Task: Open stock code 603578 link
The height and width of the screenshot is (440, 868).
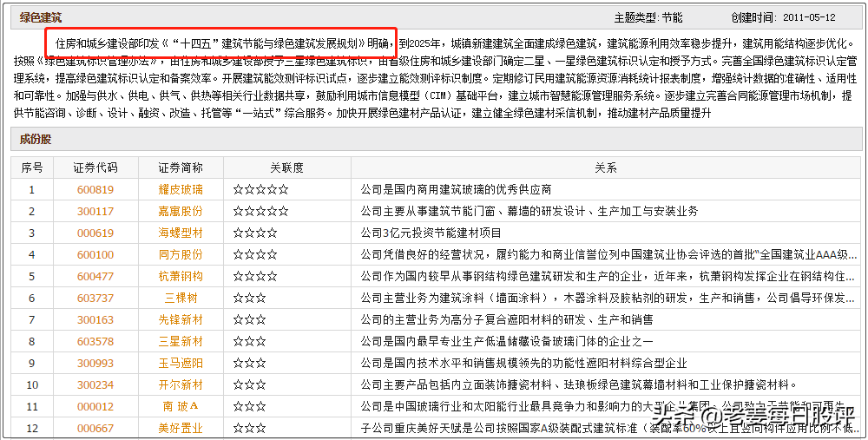Action: click(95, 341)
